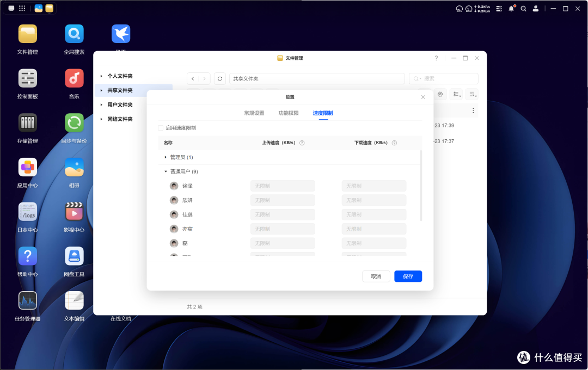Switch to the file manager taskbar icon
Viewport: 588px width, 370px height.
(x=50, y=8)
